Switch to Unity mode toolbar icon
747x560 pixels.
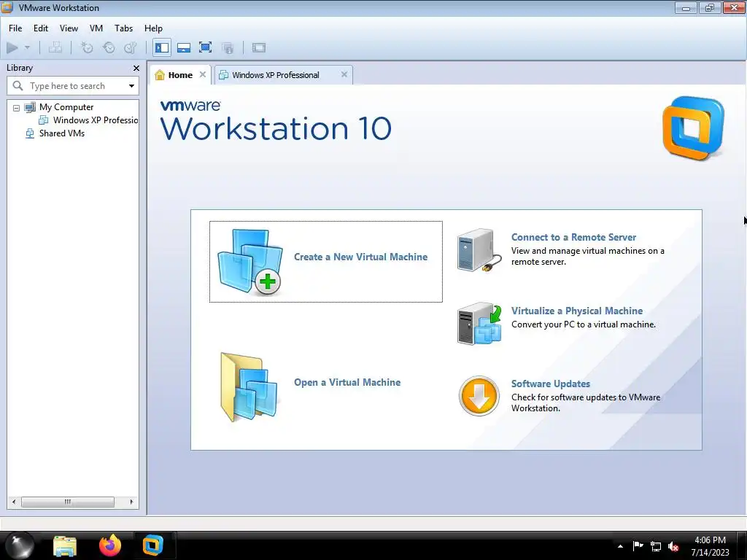[x=228, y=47]
